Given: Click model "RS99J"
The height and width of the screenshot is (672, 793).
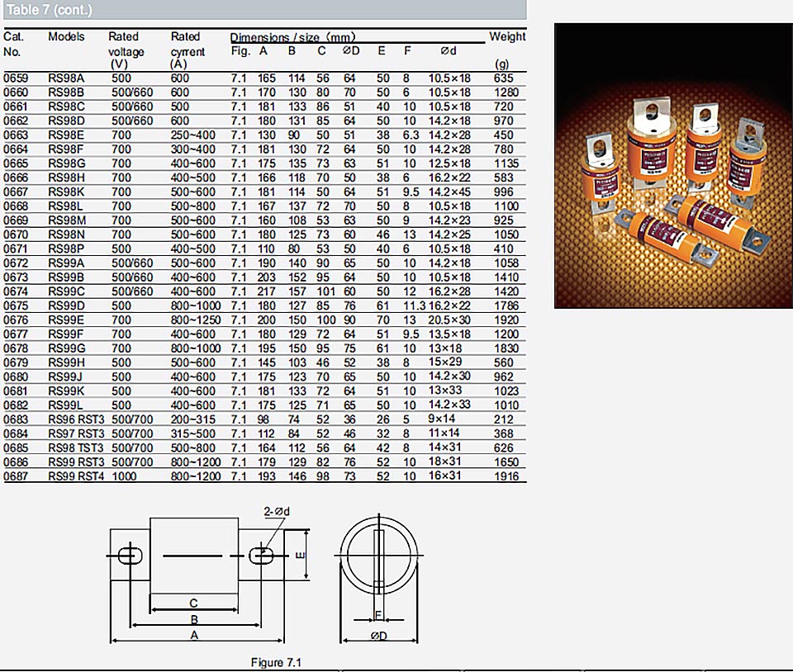Looking at the screenshot, I should (65, 376).
